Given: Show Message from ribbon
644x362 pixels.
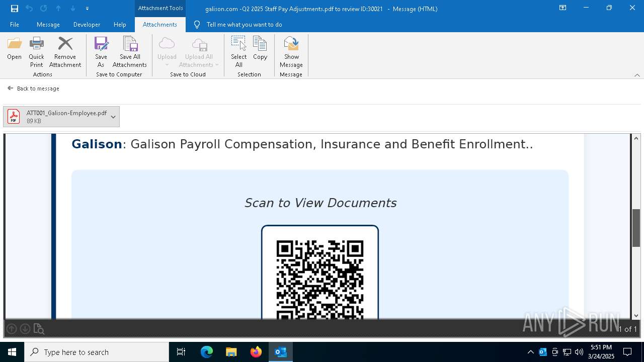Looking at the screenshot, I should (291, 52).
